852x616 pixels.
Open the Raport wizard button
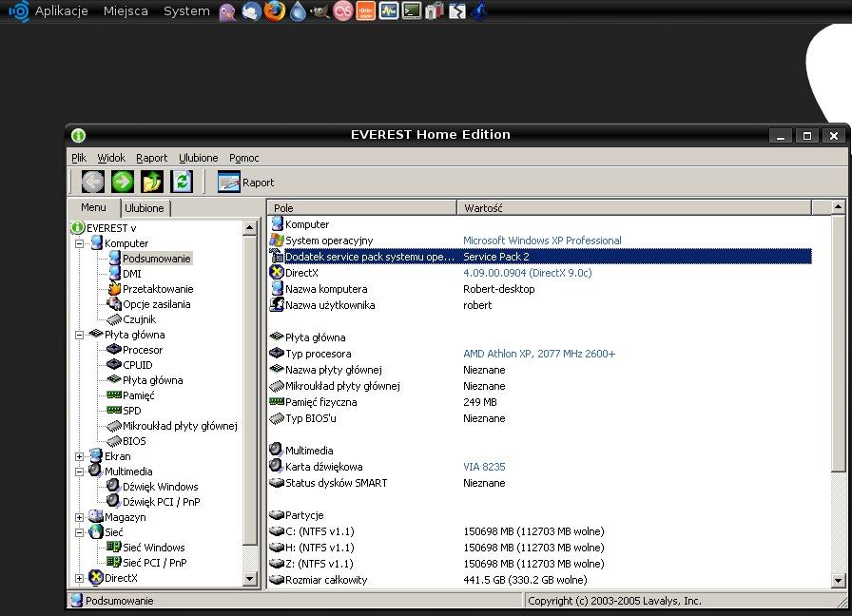point(245,182)
